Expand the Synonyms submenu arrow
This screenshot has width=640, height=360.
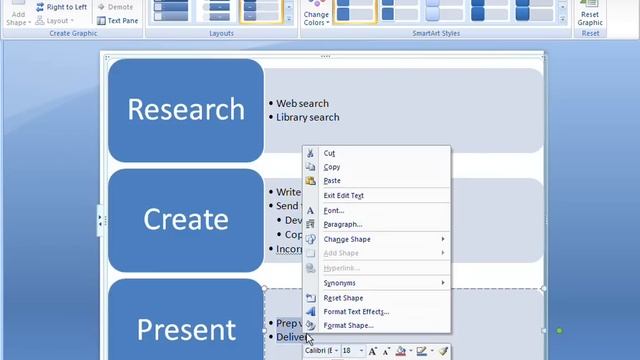(x=443, y=283)
